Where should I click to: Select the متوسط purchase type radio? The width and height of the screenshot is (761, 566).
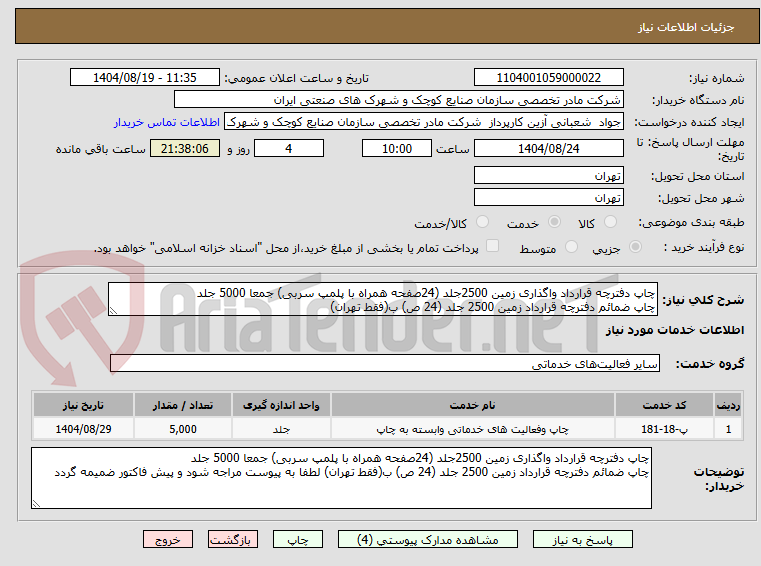571,247
